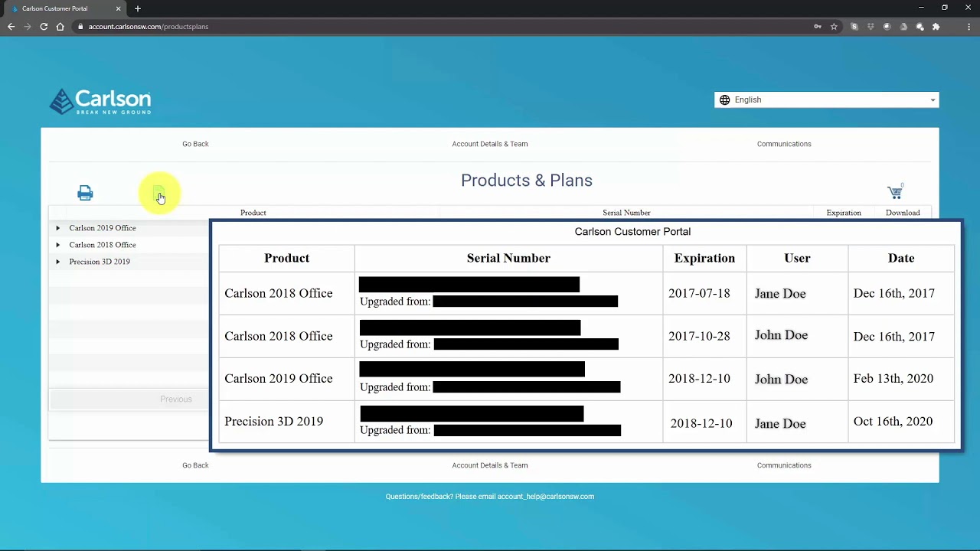Click the globe icon in language selector
This screenshot has height=551, width=980.
[725, 100]
